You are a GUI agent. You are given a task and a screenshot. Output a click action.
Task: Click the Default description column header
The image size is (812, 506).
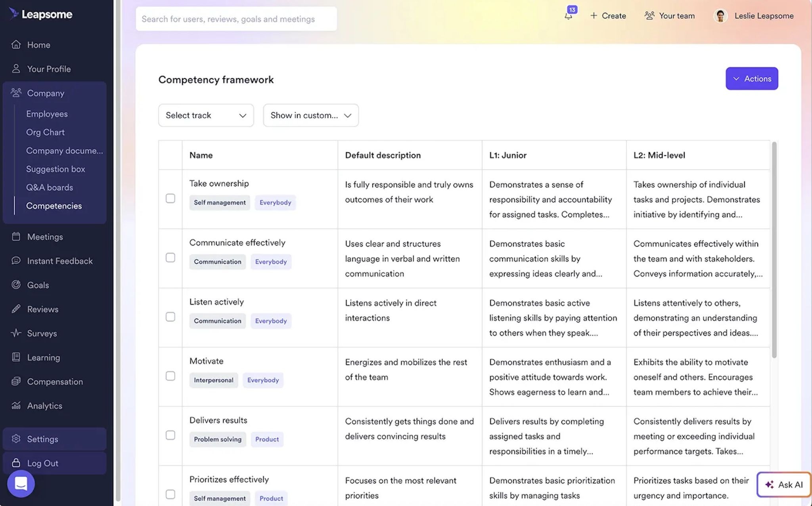pyautogui.click(x=383, y=155)
